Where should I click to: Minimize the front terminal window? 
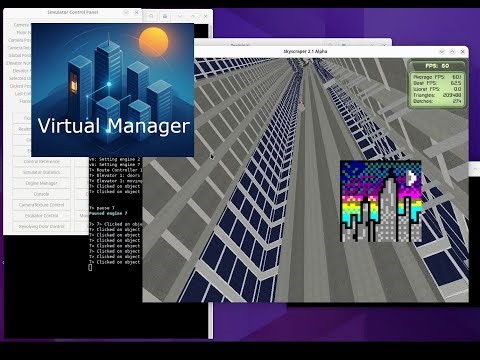pos(180,16)
